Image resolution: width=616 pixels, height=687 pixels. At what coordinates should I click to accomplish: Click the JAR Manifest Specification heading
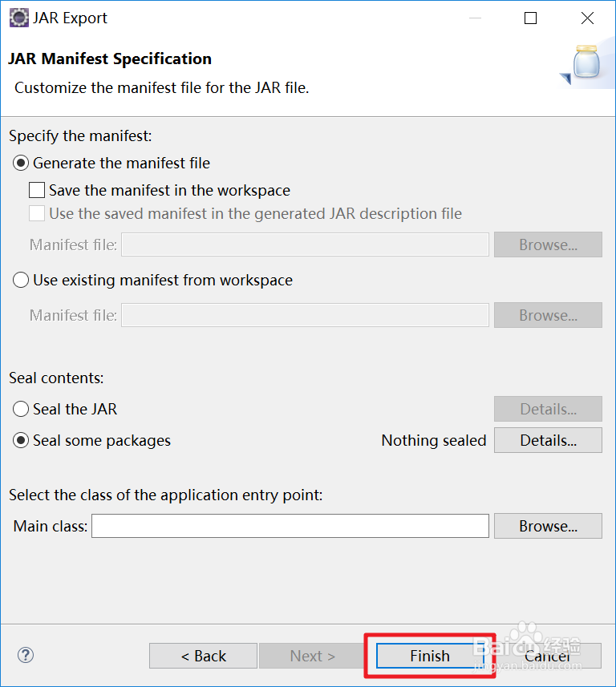(x=110, y=59)
